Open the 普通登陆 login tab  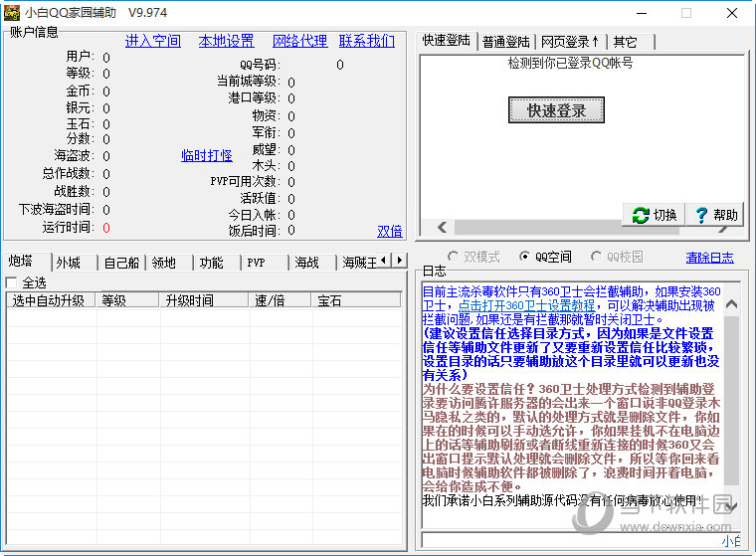tap(506, 42)
